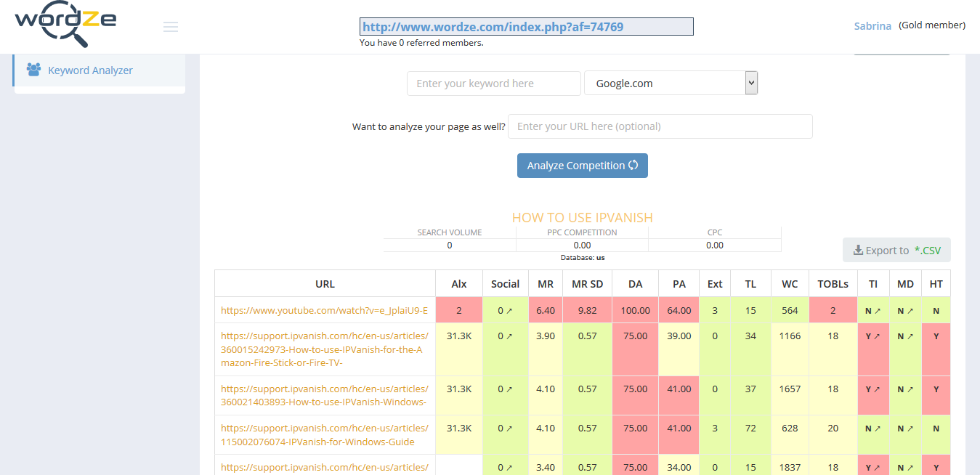
Task: Select the wordze.com referral link field
Action: [527, 27]
